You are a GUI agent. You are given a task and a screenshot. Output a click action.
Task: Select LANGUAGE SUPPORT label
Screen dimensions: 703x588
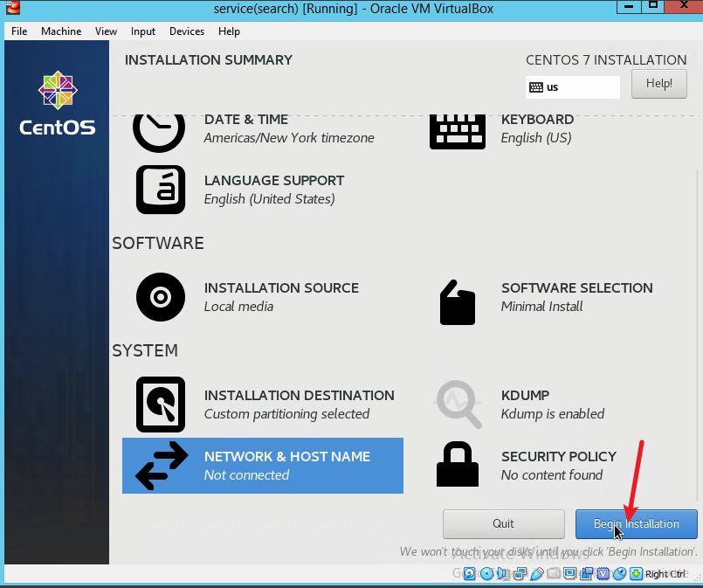274,180
